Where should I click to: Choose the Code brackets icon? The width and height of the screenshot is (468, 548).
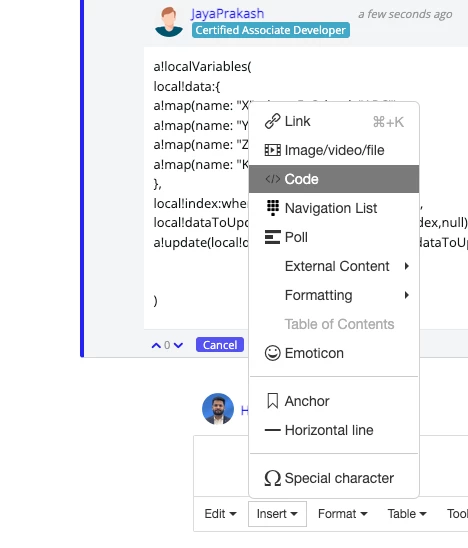272,179
